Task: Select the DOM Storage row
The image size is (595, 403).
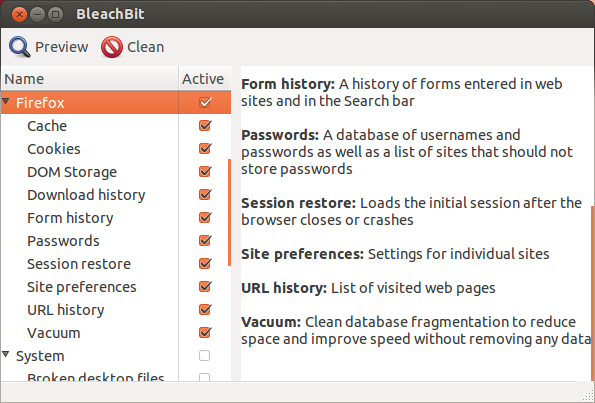Action: (x=116, y=172)
